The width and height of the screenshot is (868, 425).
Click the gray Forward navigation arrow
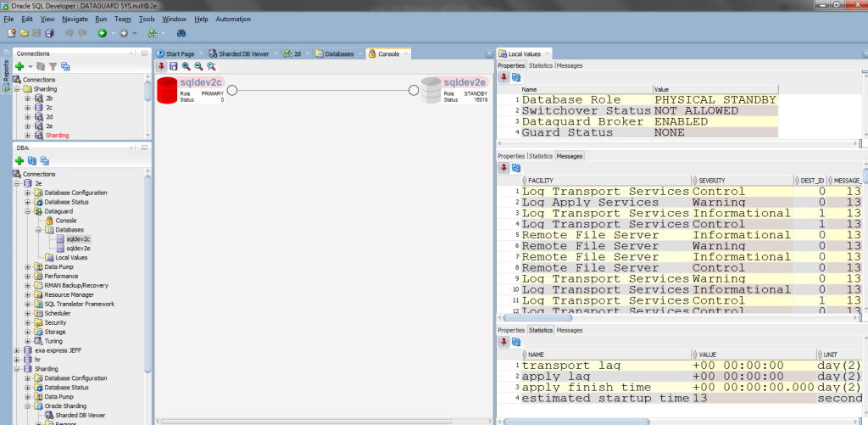tap(124, 33)
